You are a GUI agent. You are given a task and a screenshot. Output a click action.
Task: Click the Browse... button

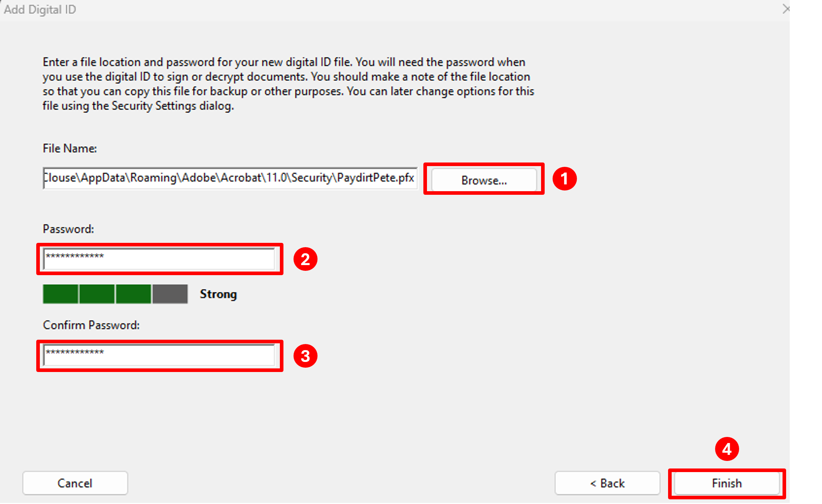point(484,180)
